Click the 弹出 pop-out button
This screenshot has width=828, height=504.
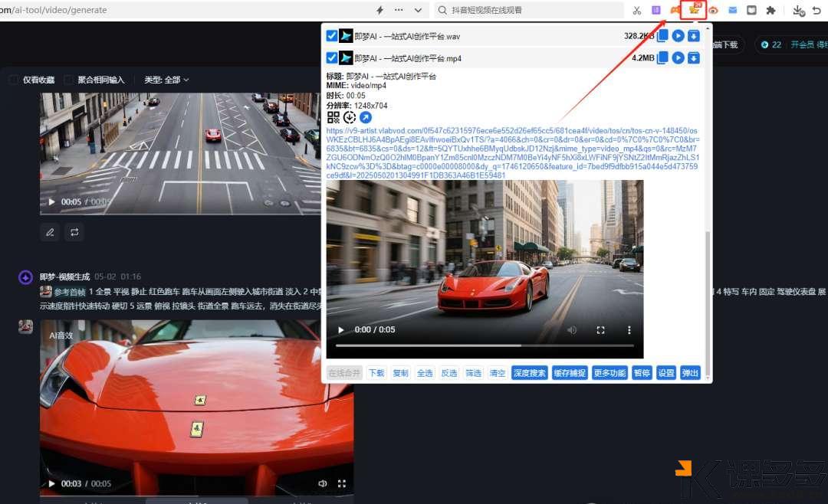(690, 373)
